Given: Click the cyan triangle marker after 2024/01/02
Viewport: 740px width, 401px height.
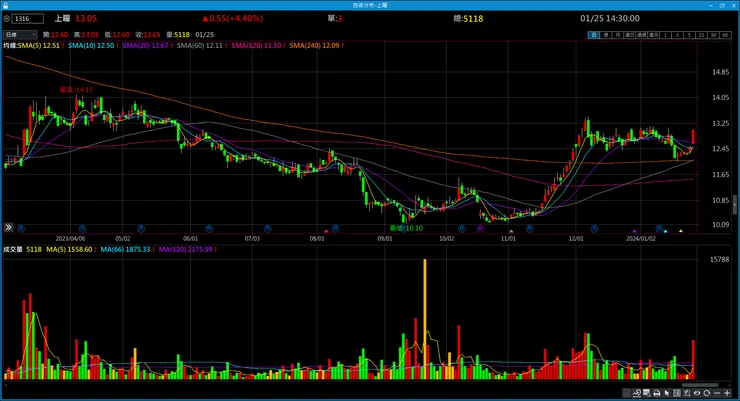Looking at the screenshot, I should pos(665,231).
